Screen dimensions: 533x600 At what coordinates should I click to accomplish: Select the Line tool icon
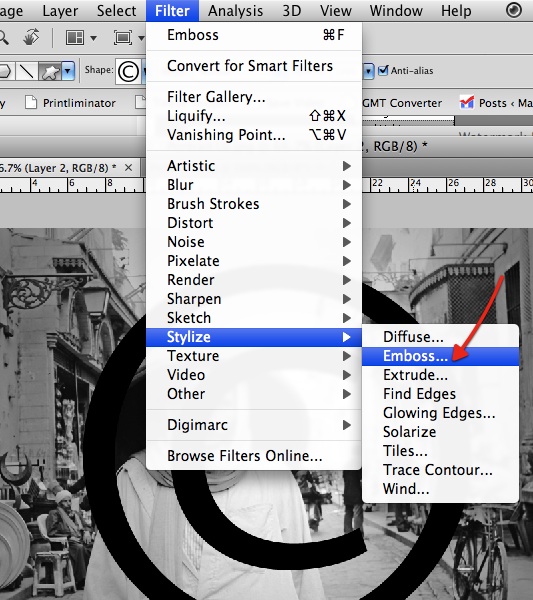tap(26, 71)
